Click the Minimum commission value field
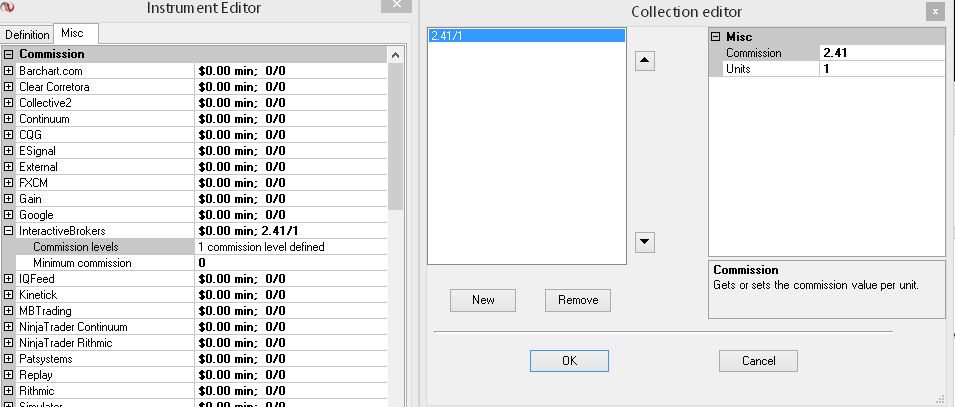Screen dimensions: 955x407 (x=291, y=263)
